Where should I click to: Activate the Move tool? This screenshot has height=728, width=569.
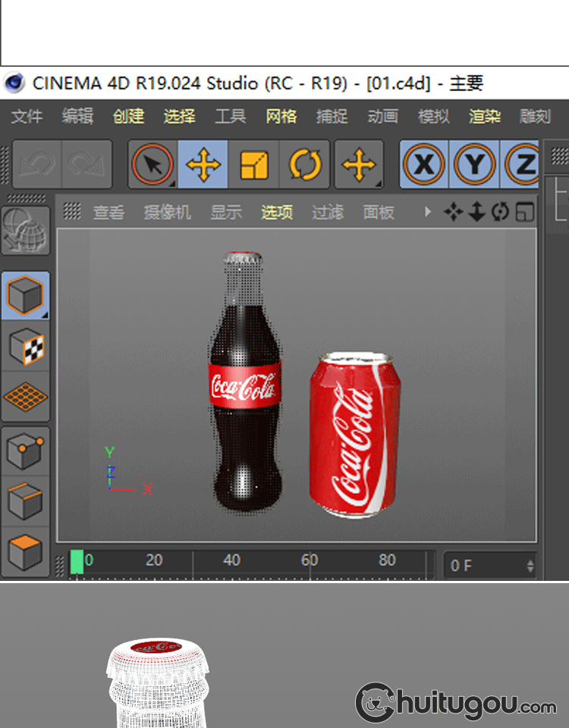coord(203,165)
